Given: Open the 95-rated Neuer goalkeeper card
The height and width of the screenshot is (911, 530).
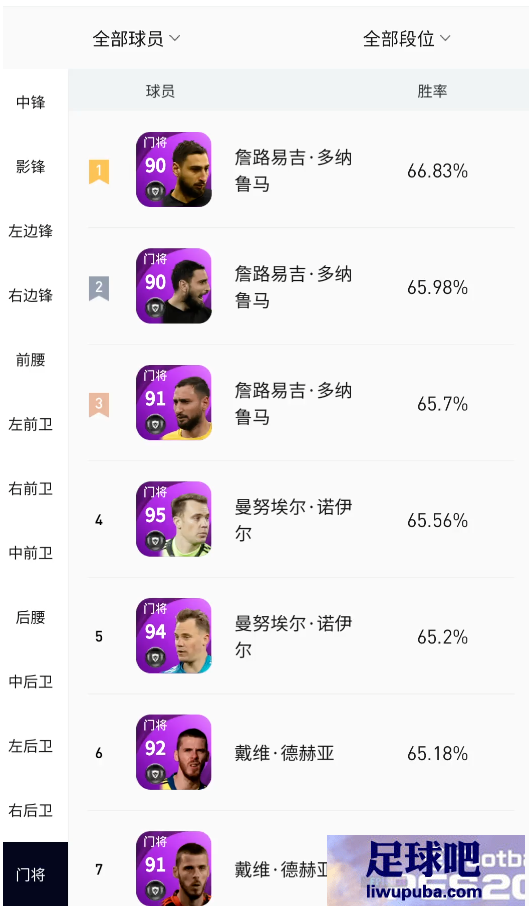Looking at the screenshot, I should 174,519.
